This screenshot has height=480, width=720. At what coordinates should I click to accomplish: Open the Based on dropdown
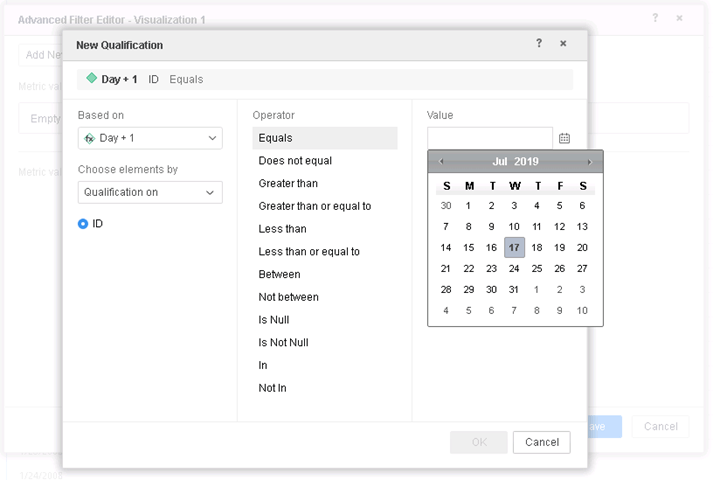[x=150, y=138]
